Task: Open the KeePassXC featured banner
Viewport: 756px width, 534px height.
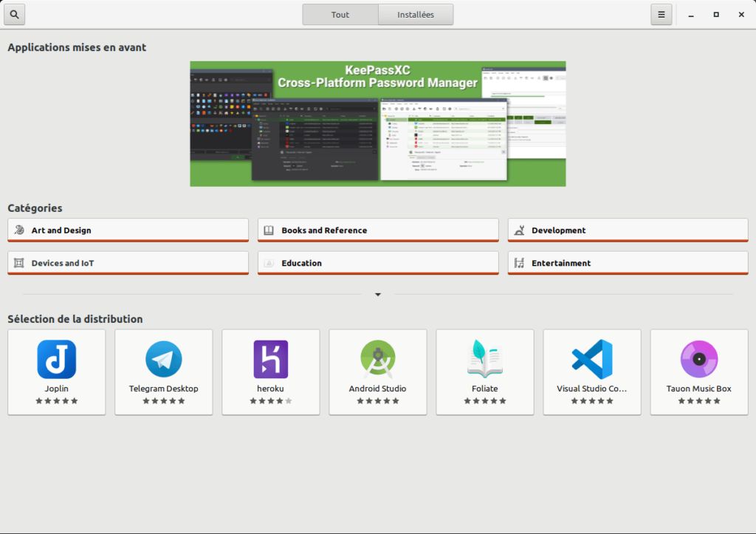Action: point(377,123)
